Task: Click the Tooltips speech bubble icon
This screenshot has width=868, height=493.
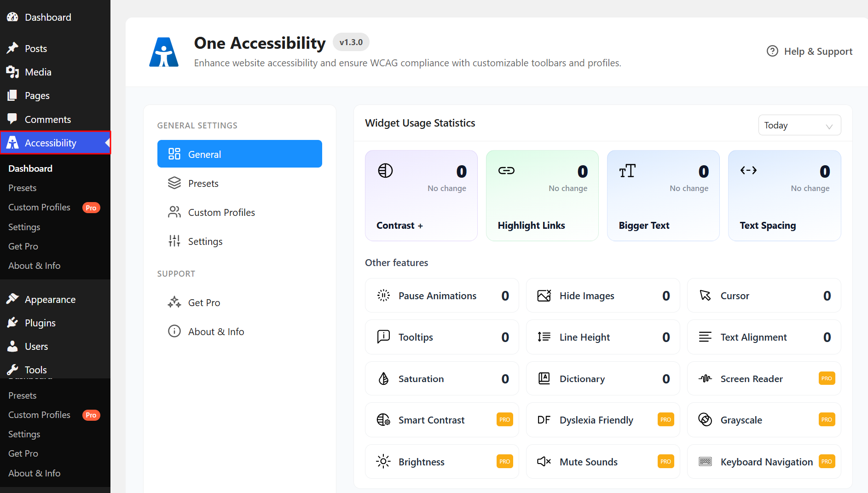Action: click(383, 337)
